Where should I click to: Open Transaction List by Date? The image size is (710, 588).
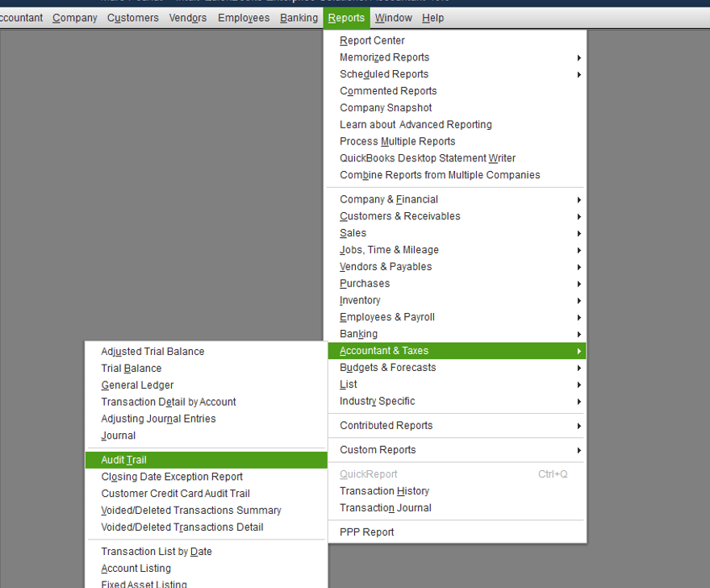coord(206,552)
